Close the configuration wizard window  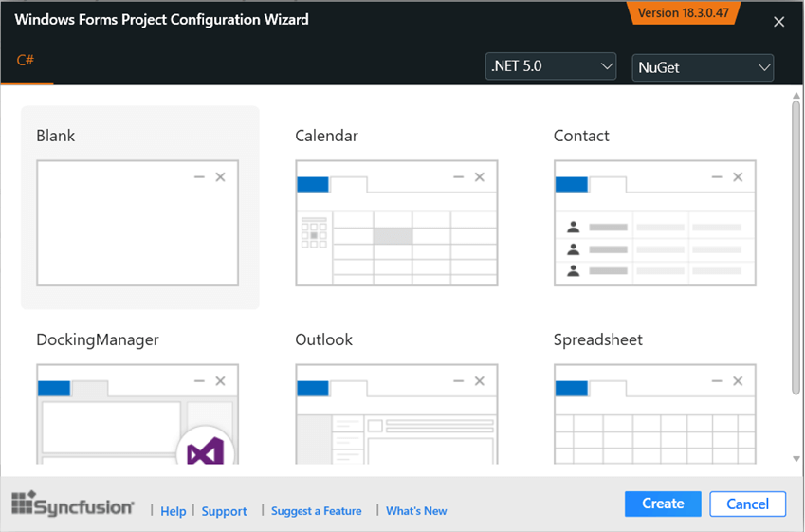pos(779,22)
